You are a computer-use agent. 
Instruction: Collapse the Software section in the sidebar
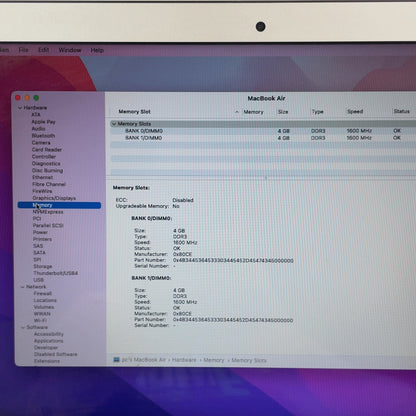coord(23,327)
